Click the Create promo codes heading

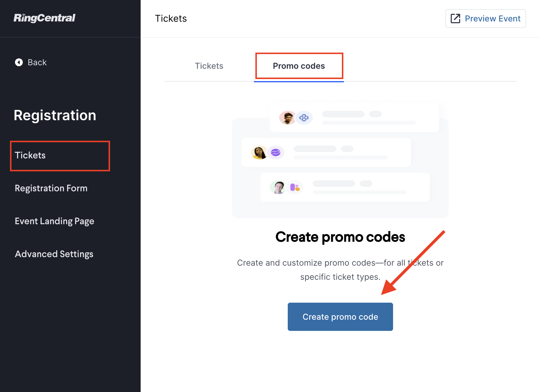(340, 237)
